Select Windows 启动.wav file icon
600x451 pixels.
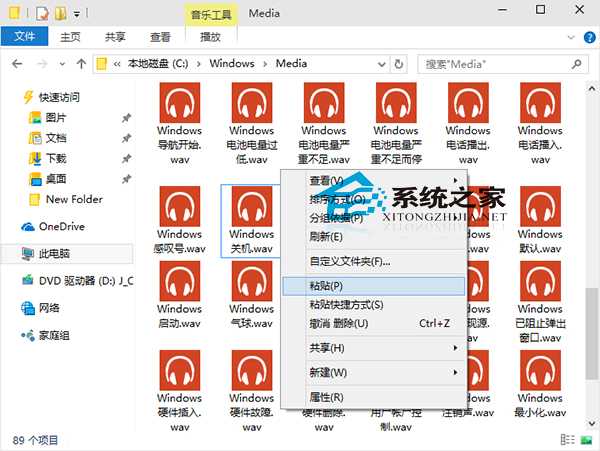[x=180, y=281]
